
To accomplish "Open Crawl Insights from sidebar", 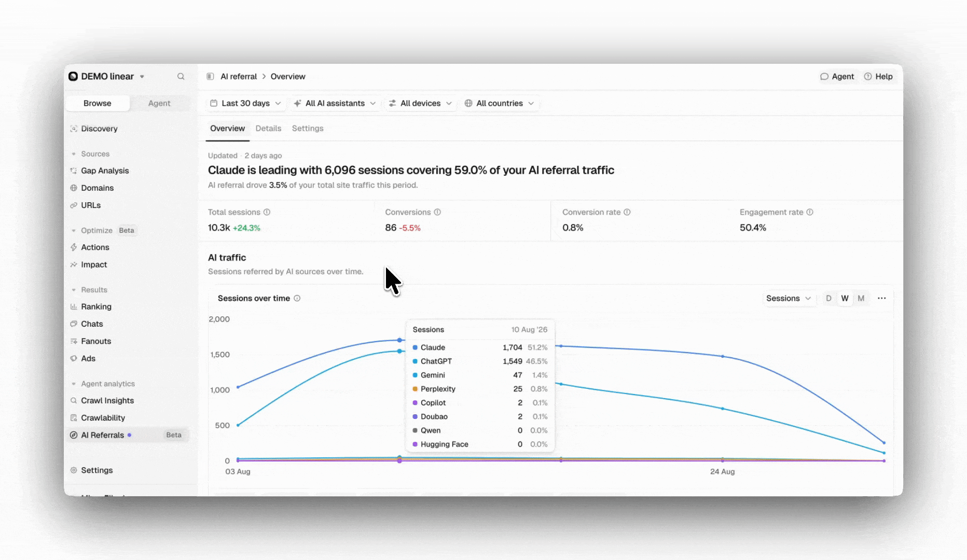I will pyautogui.click(x=107, y=400).
